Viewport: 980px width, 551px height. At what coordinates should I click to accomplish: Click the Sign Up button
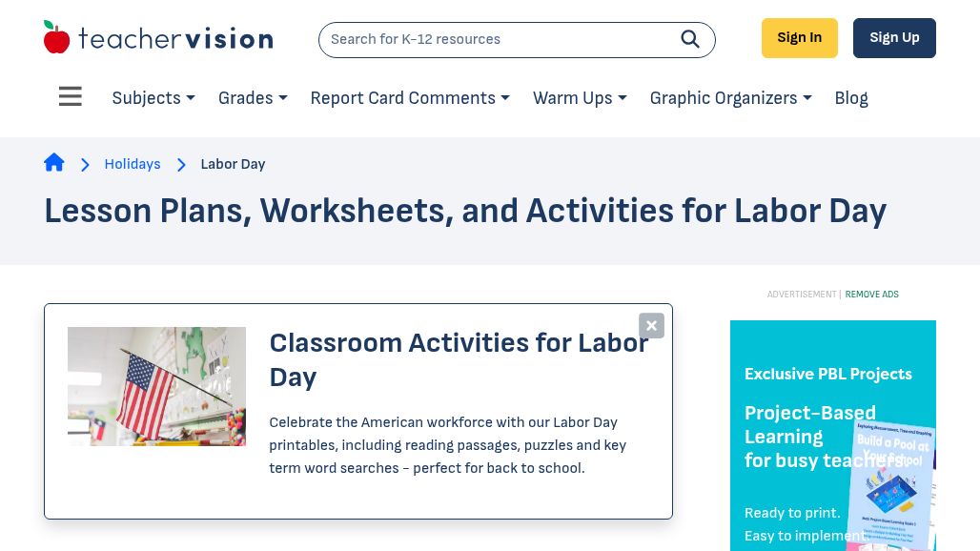(x=894, y=37)
